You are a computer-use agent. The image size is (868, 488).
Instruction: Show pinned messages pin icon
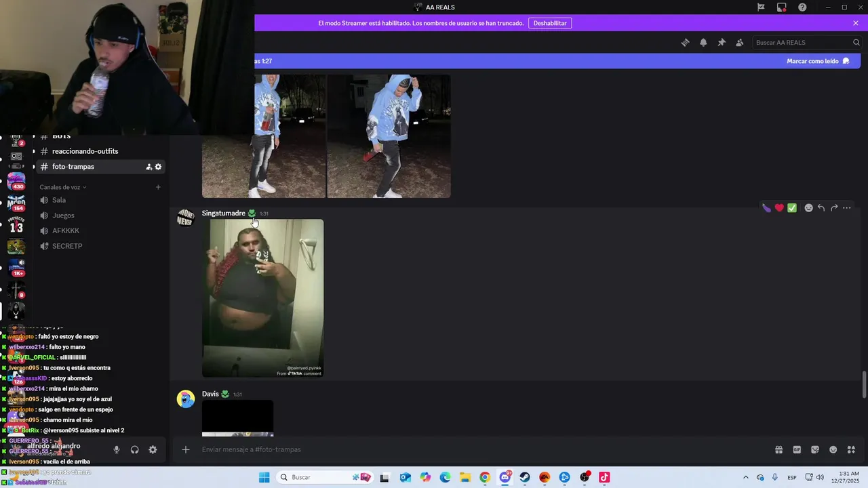click(x=722, y=42)
